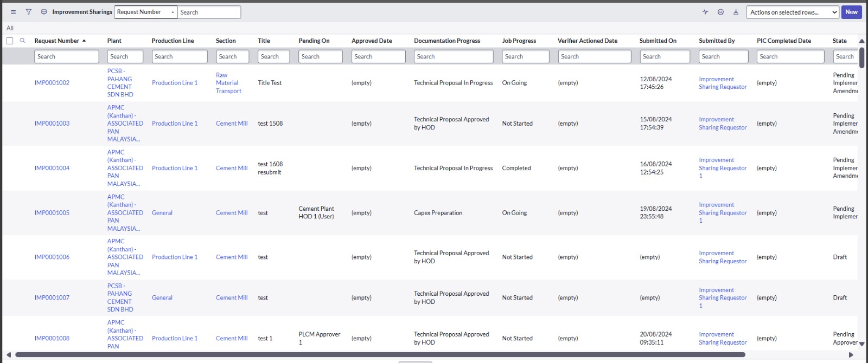Screen dimensions: 868x363
Task: Open the activity stream speech-bubble icon
Action: [44, 12]
